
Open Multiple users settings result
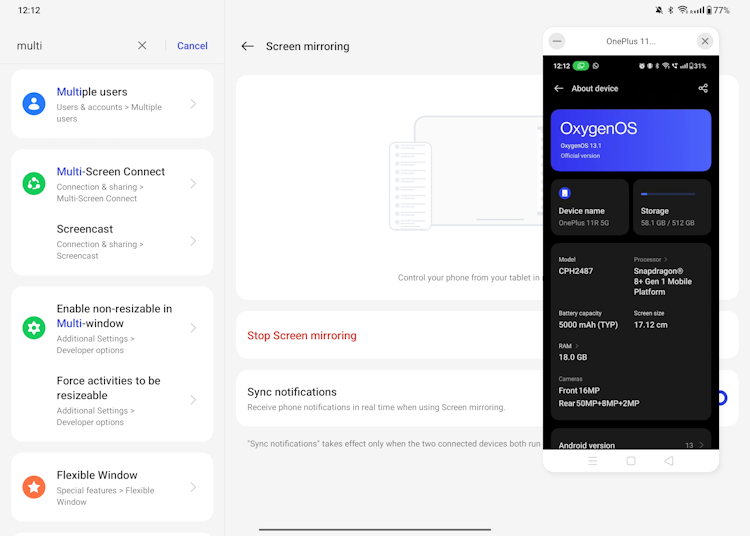coord(112,104)
